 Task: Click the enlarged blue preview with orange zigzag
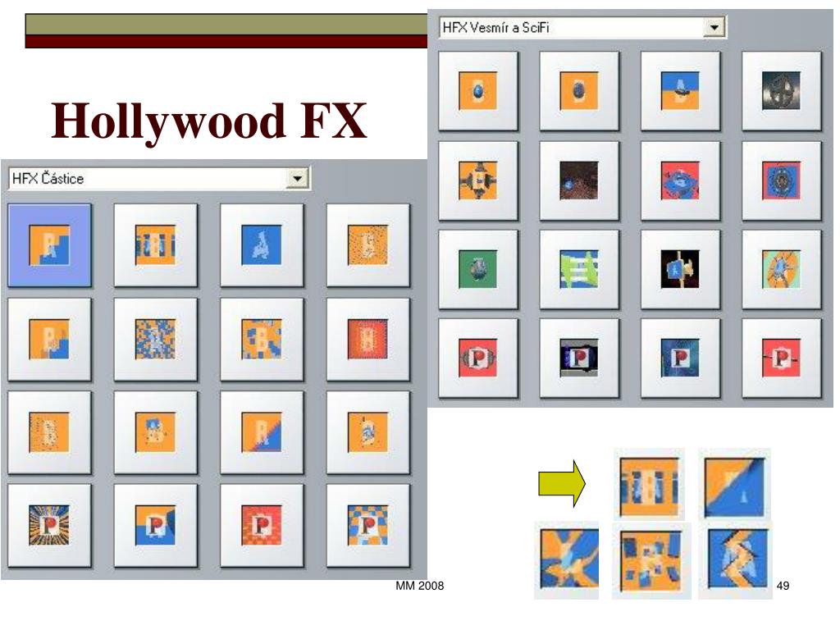point(736,559)
